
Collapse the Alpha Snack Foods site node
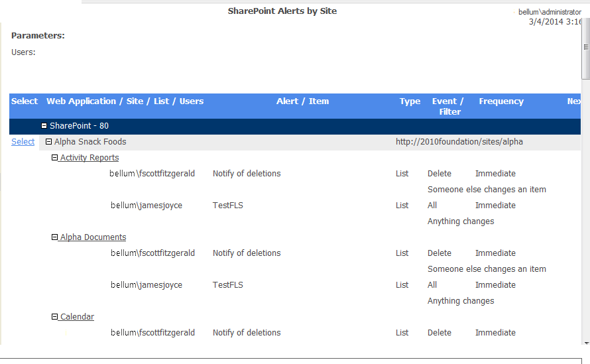pos(48,142)
